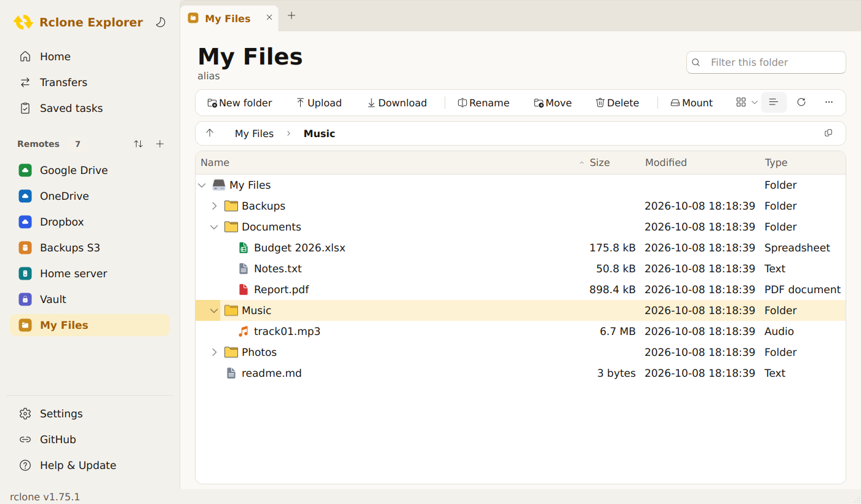
Task: Click the Mount toolbar button
Action: (692, 103)
